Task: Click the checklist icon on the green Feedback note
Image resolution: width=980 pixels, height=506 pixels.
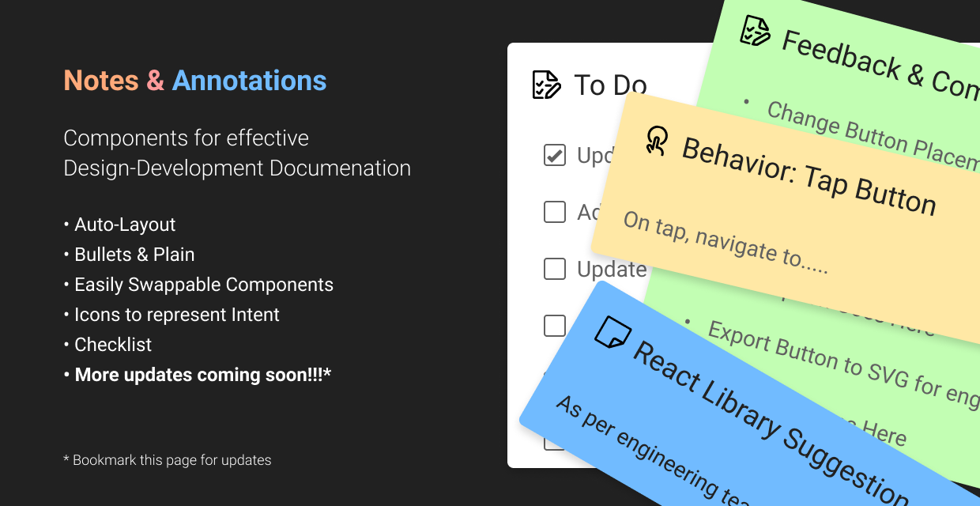Action: tap(755, 30)
